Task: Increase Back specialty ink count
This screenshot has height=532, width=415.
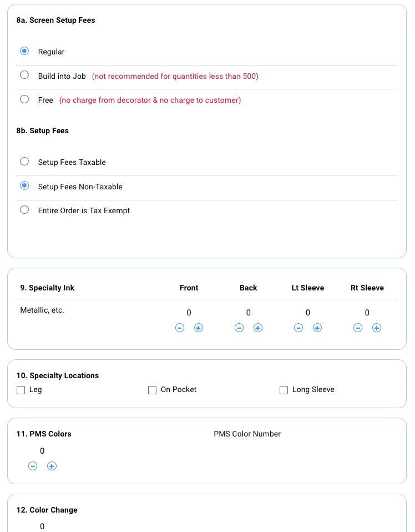Action: coord(258,328)
